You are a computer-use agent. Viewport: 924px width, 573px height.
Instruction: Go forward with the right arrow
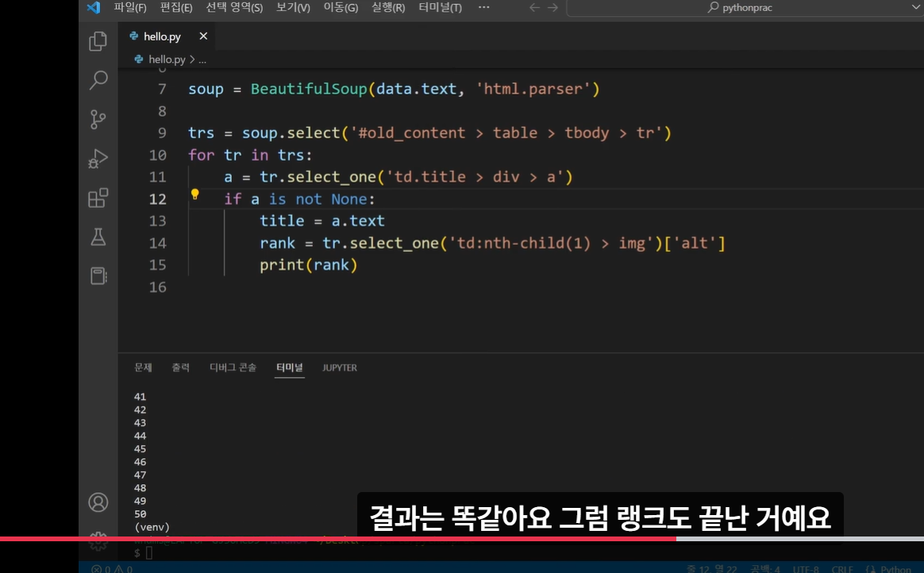[552, 8]
